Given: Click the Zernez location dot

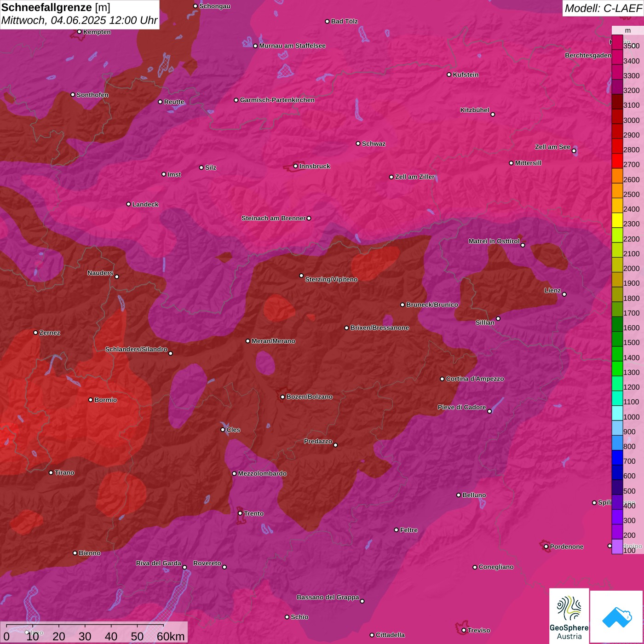Looking at the screenshot, I should (35, 333).
